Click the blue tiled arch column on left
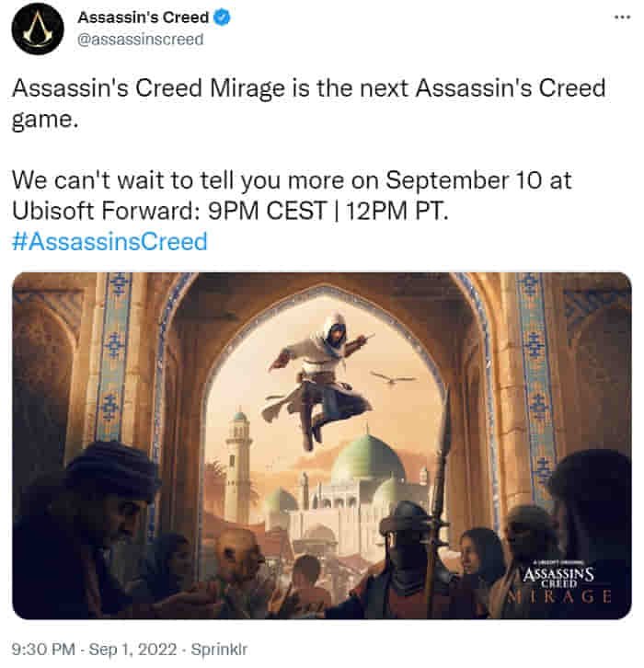644x668 pixels. pos(113,358)
